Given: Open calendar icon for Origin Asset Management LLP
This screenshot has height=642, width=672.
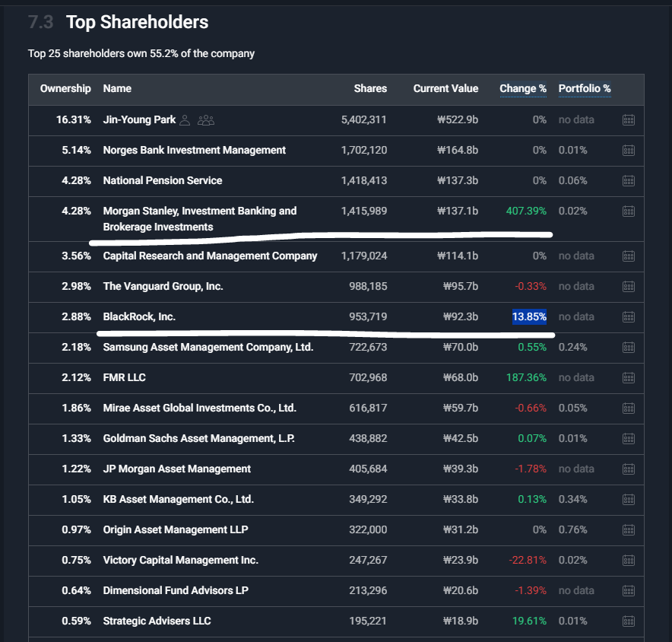Looking at the screenshot, I should (628, 530).
